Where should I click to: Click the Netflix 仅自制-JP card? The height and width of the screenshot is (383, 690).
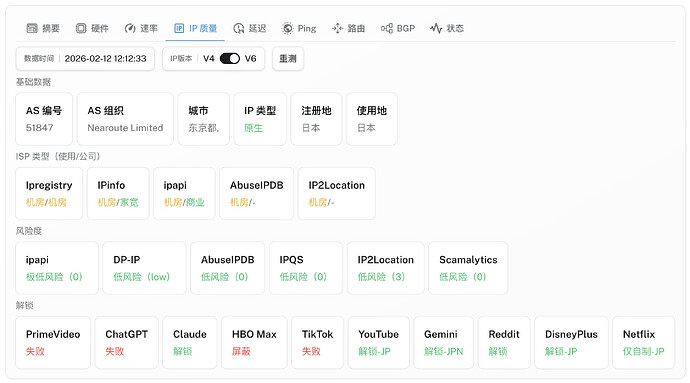pos(643,342)
